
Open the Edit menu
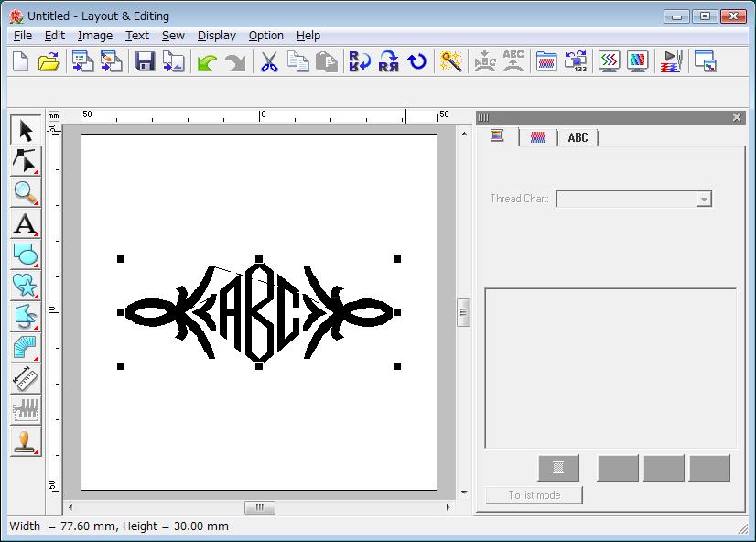[x=55, y=36]
